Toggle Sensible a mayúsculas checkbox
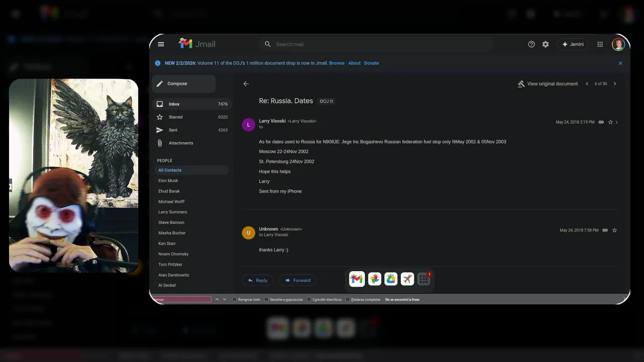The height and width of the screenshot is (362, 644). tap(267, 300)
